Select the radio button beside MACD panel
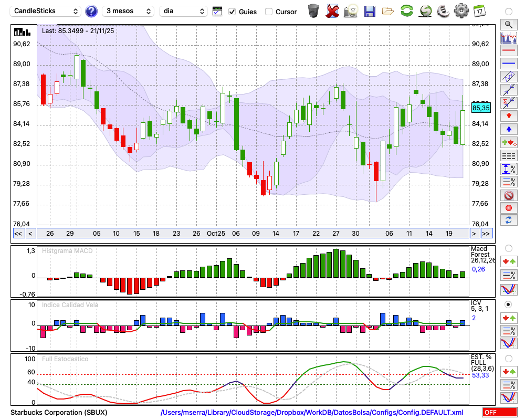This screenshot has width=525, height=420. [x=508, y=248]
